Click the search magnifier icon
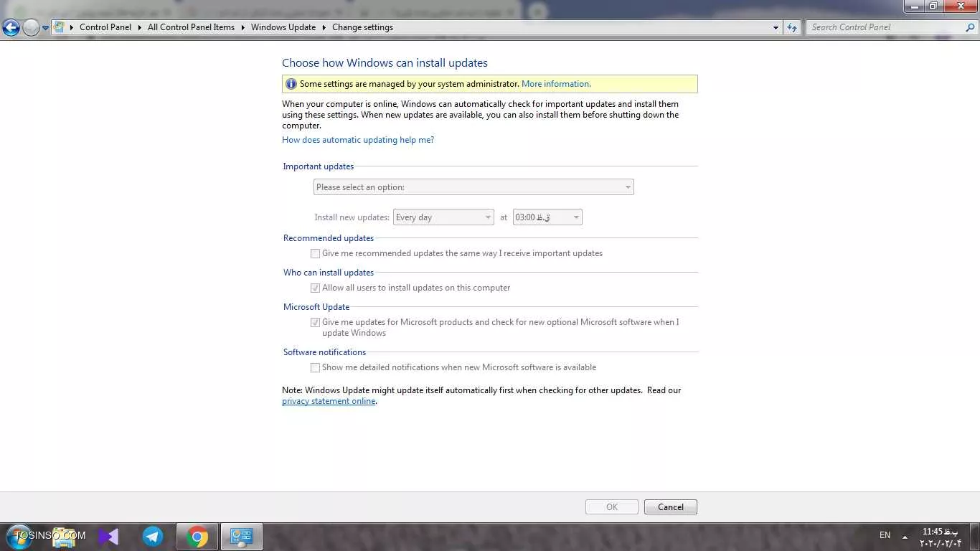 pos(970,27)
